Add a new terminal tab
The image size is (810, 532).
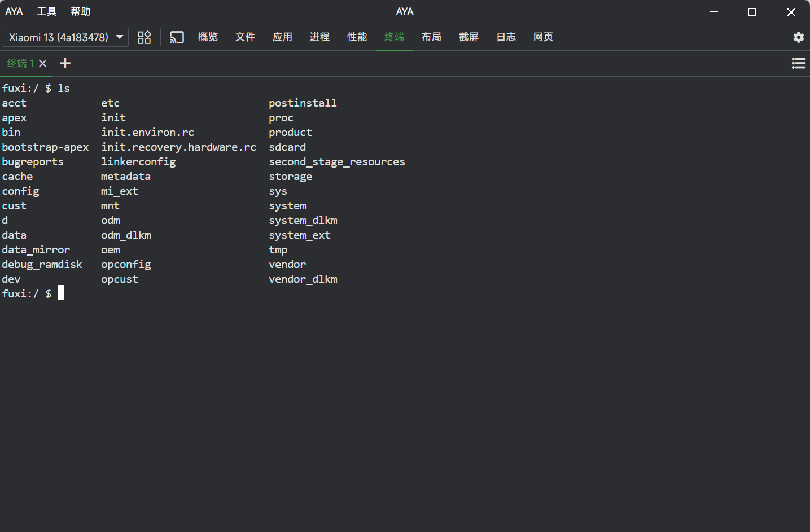pos(65,63)
